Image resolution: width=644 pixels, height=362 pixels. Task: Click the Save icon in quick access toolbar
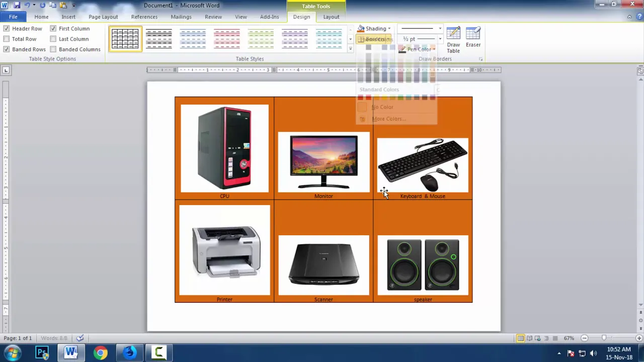point(17,5)
